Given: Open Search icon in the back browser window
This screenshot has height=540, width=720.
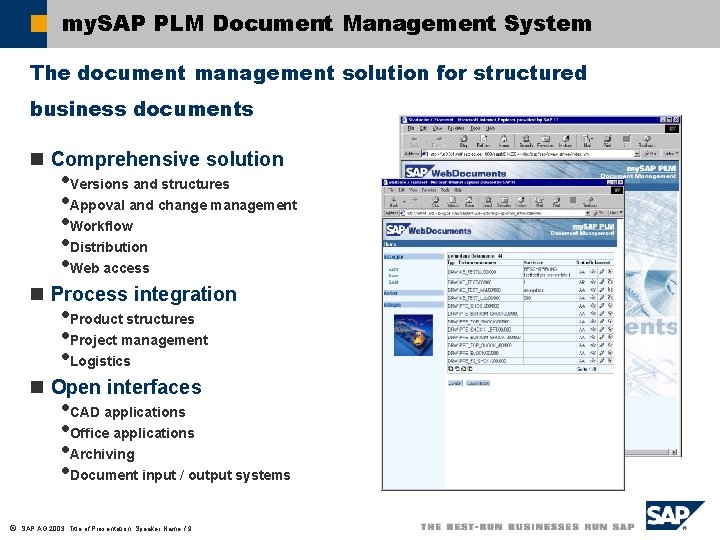Looking at the screenshot, I should pyautogui.click(x=526, y=141).
